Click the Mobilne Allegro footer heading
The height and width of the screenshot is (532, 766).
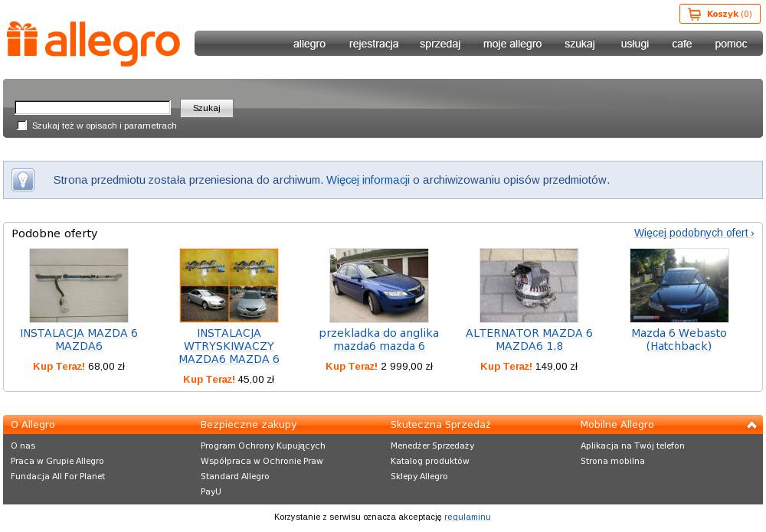pyautogui.click(x=617, y=425)
